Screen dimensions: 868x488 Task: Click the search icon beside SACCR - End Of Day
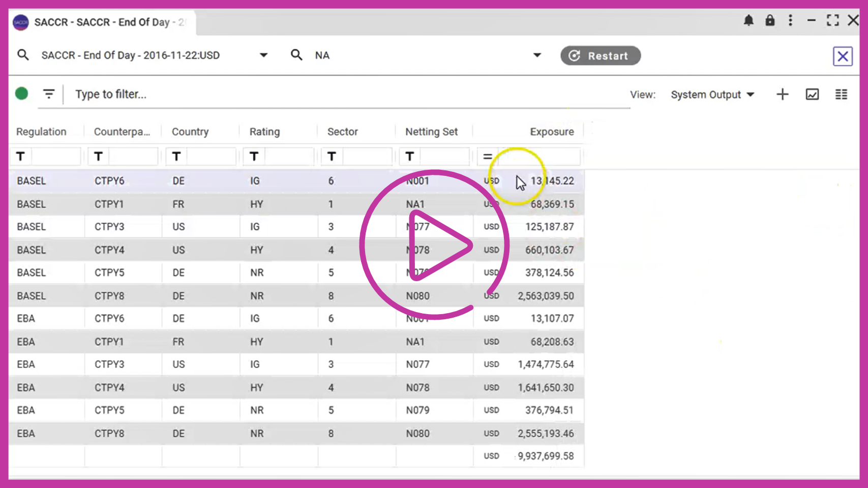pyautogui.click(x=23, y=54)
